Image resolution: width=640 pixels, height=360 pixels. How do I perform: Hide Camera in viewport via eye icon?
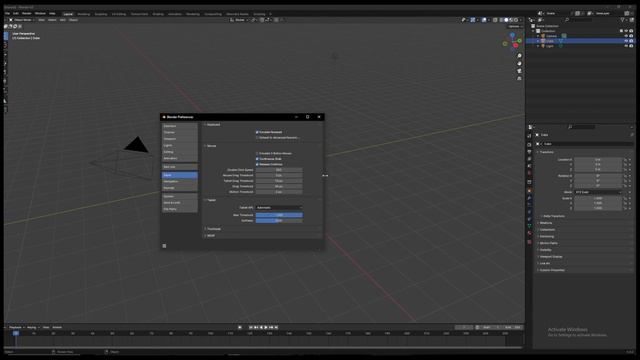pyautogui.click(x=626, y=36)
